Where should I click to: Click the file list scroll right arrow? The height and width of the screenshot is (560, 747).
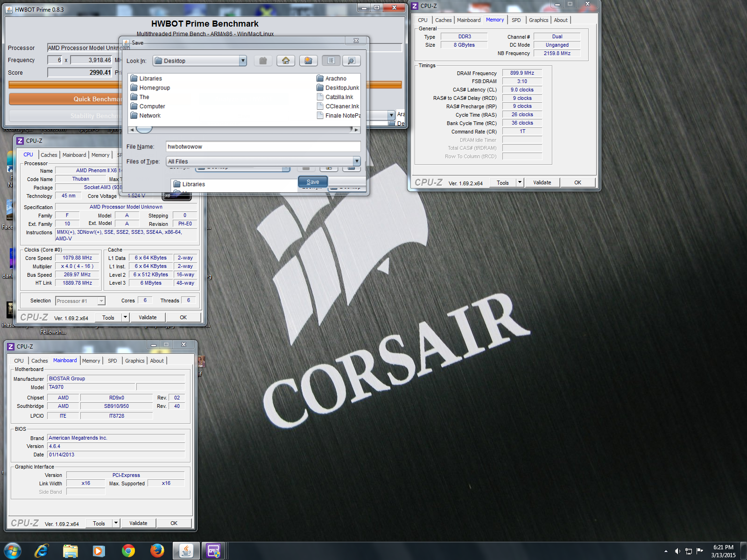[356, 130]
